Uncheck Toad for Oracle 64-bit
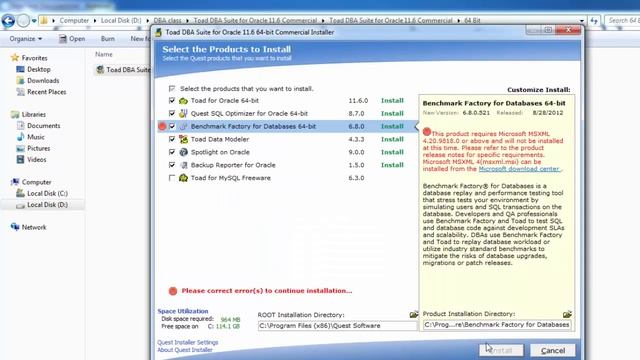The height and width of the screenshot is (360, 640). click(172, 100)
